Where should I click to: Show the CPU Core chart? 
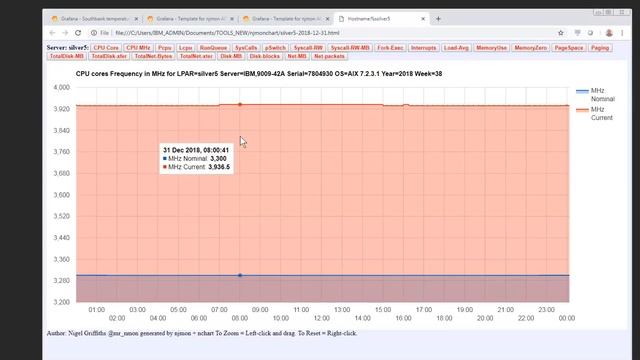(x=106, y=48)
